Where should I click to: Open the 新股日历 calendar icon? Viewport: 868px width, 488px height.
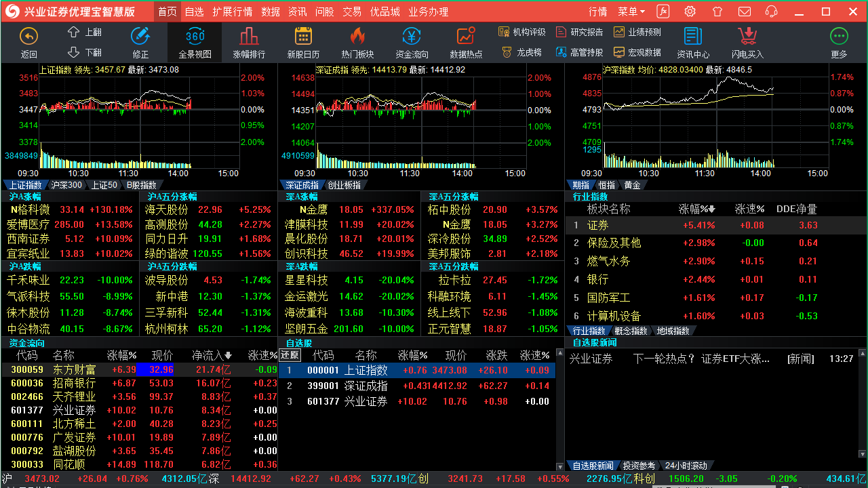302,41
